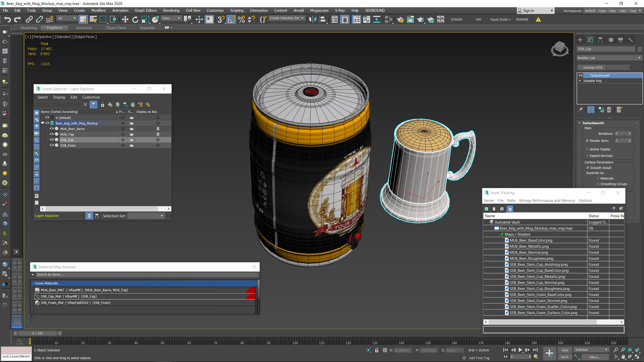Collapse Beer_Keg_with_Mug_Mockup layer
Viewport: 644px width, 362px height.
(43, 123)
